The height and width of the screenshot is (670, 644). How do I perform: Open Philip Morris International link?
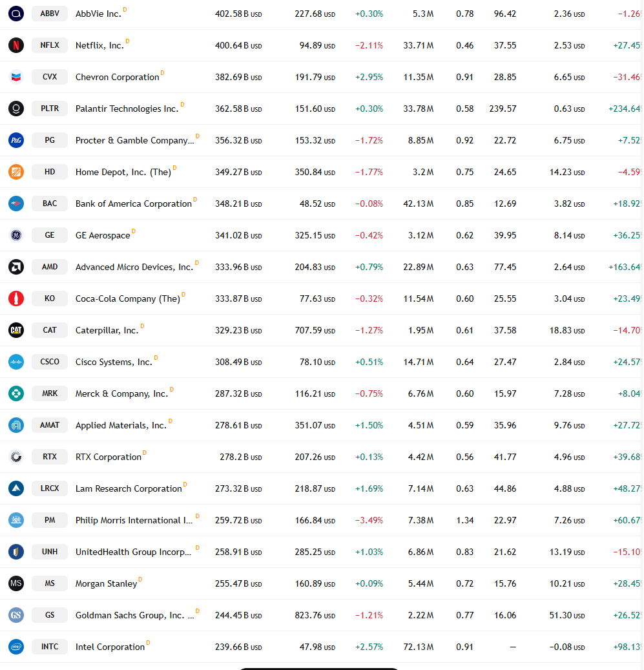point(134,521)
